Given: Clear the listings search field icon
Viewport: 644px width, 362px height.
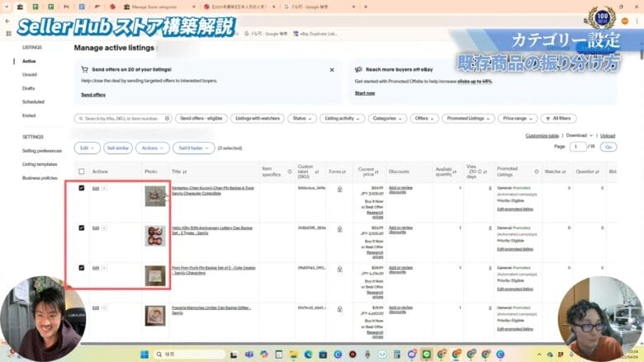Looking at the screenshot, I should [x=167, y=119].
